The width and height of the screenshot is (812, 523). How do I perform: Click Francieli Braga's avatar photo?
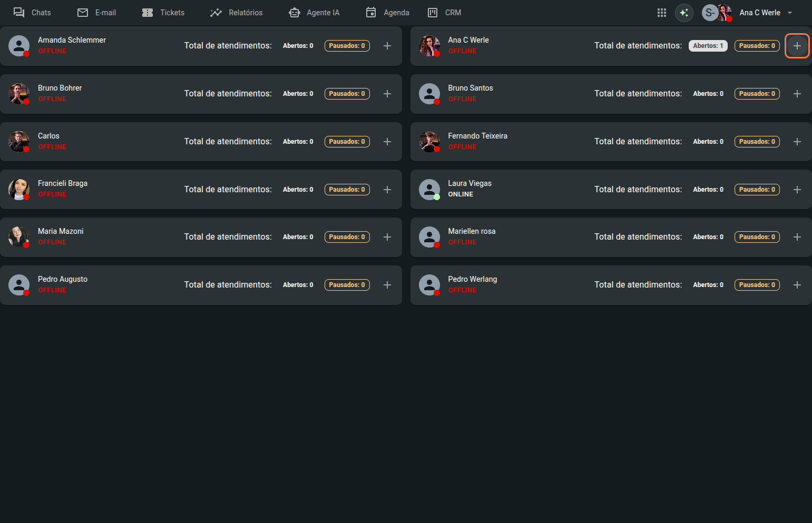click(x=19, y=189)
